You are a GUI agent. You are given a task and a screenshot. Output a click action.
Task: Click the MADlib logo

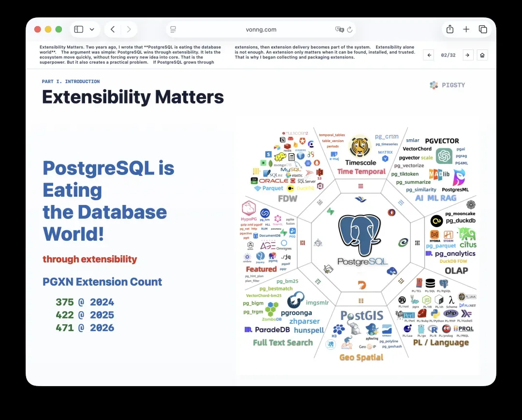[x=439, y=174]
